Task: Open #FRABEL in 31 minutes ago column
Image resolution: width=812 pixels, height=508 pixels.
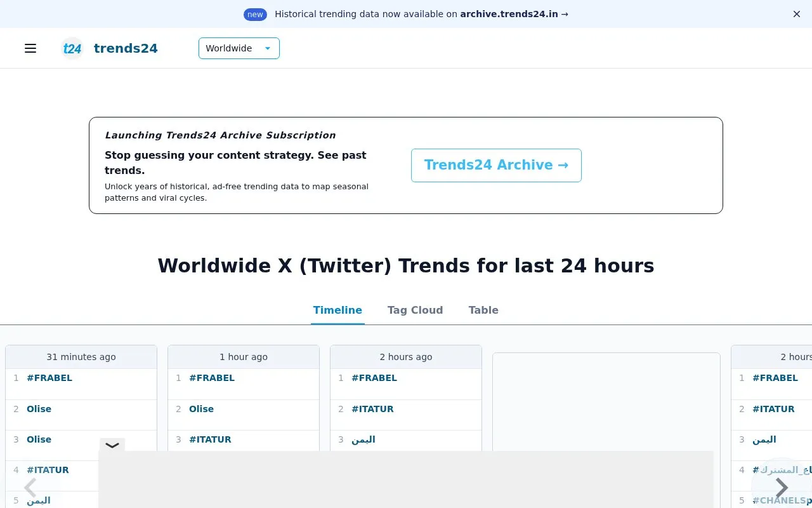Action: coord(49,378)
